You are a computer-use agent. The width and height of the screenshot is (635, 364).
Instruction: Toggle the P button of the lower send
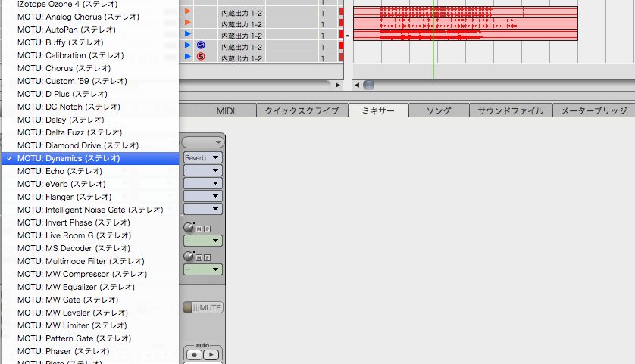click(208, 257)
